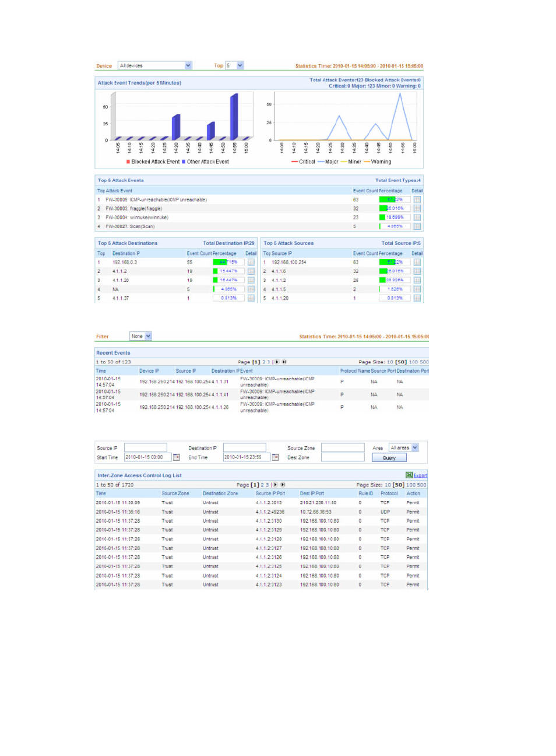Open the Top count dropdown
This screenshot has width=556, height=756.
tap(234, 65)
